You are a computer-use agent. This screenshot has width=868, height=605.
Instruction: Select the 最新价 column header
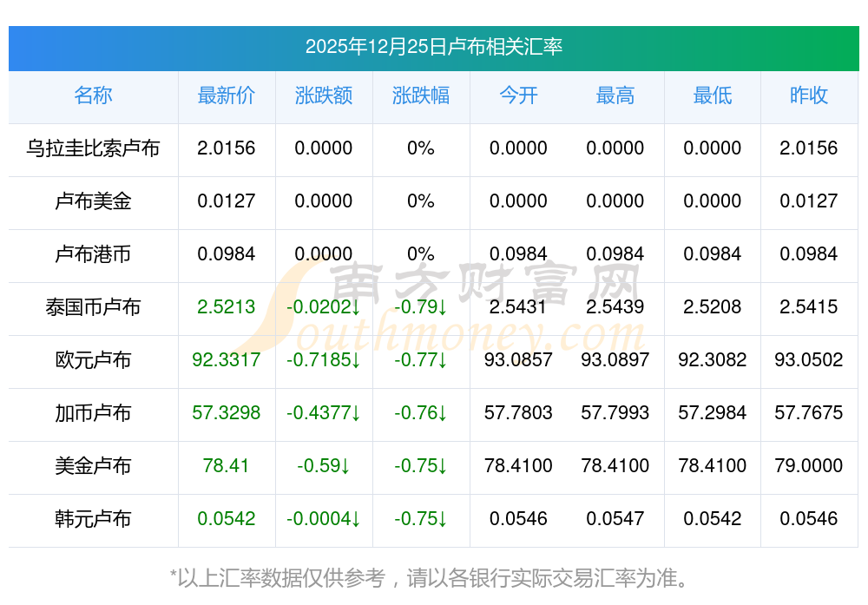click(226, 95)
